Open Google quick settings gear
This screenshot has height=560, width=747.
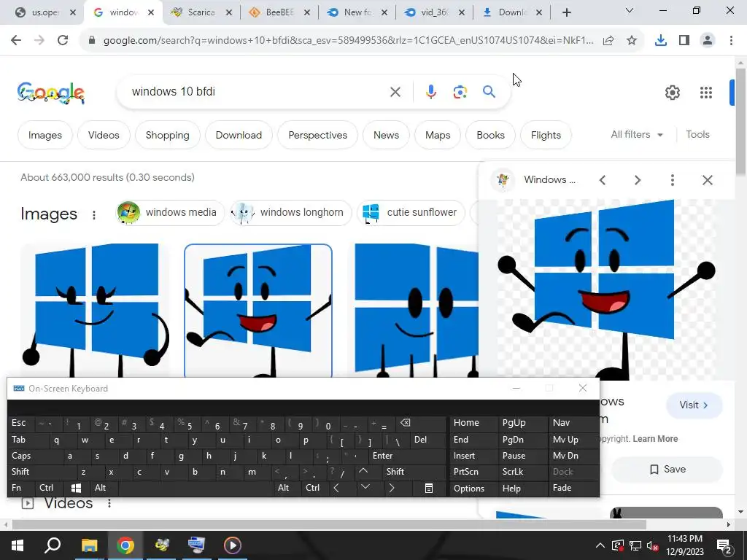point(672,93)
